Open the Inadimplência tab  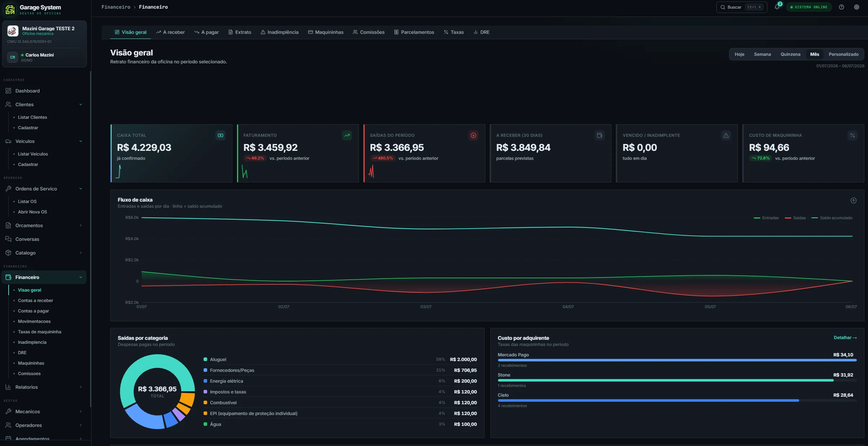pos(280,32)
